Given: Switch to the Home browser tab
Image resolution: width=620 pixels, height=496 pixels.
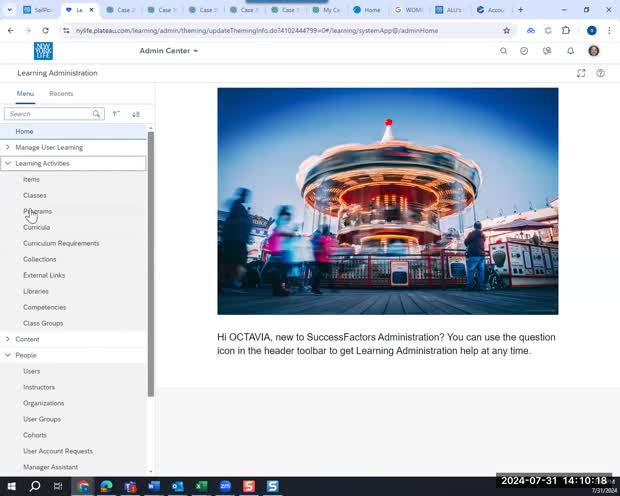Looking at the screenshot, I should tap(367, 10).
